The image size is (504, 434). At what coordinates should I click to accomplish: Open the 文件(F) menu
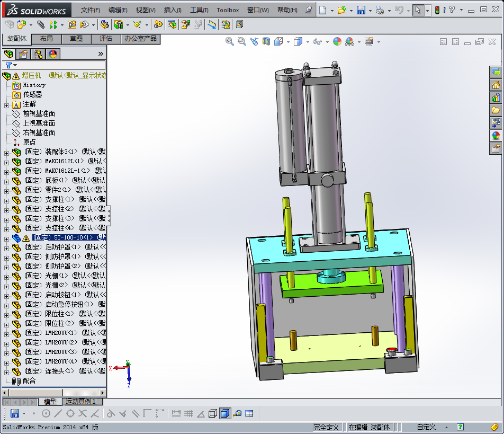click(x=91, y=10)
